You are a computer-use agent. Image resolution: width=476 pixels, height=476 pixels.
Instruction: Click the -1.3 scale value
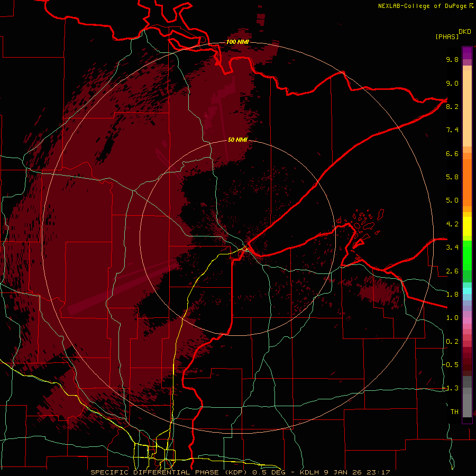click(451, 388)
